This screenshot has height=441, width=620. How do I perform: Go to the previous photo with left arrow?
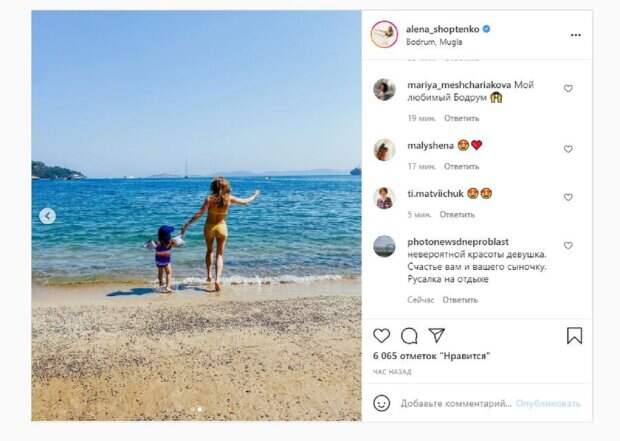(47, 216)
